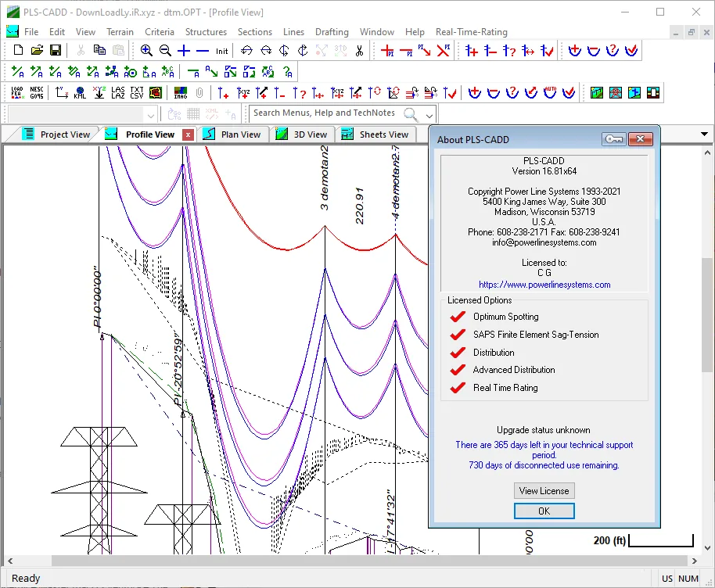The width and height of the screenshot is (715, 588).
Task: Open the Structures menu
Action: 206,32
